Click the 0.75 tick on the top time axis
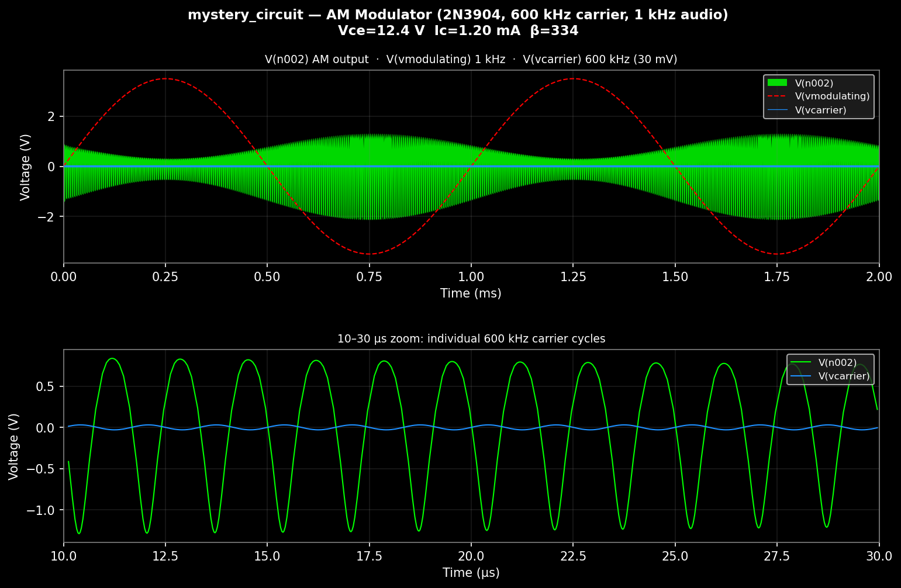The width and height of the screenshot is (901, 588). (369, 277)
